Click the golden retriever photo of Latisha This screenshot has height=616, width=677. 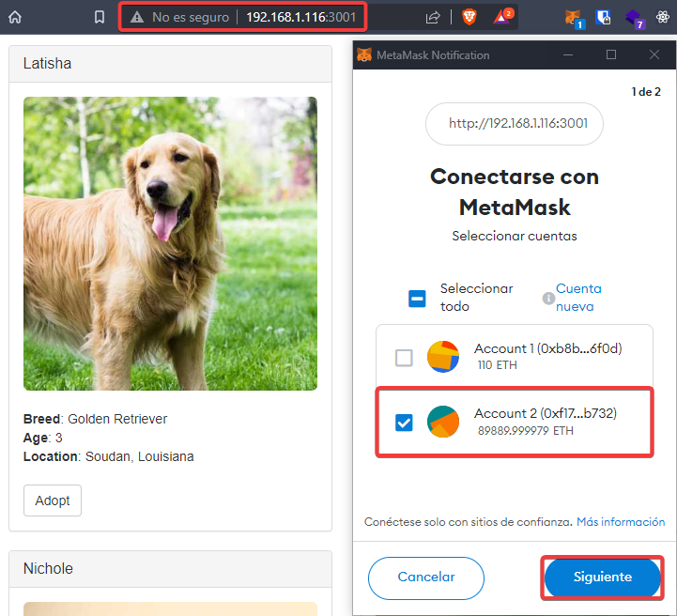coord(170,244)
